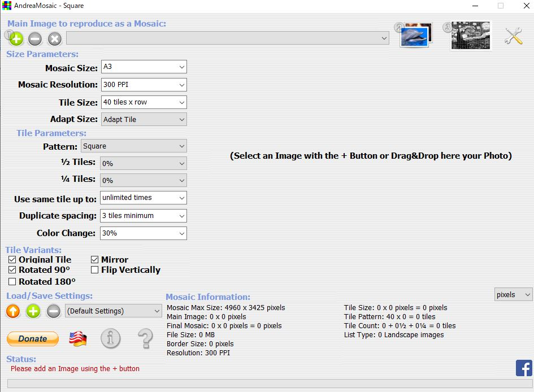Open the wrench and screwdriver options icon
The width and height of the screenshot is (534, 392).
point(514,36)
